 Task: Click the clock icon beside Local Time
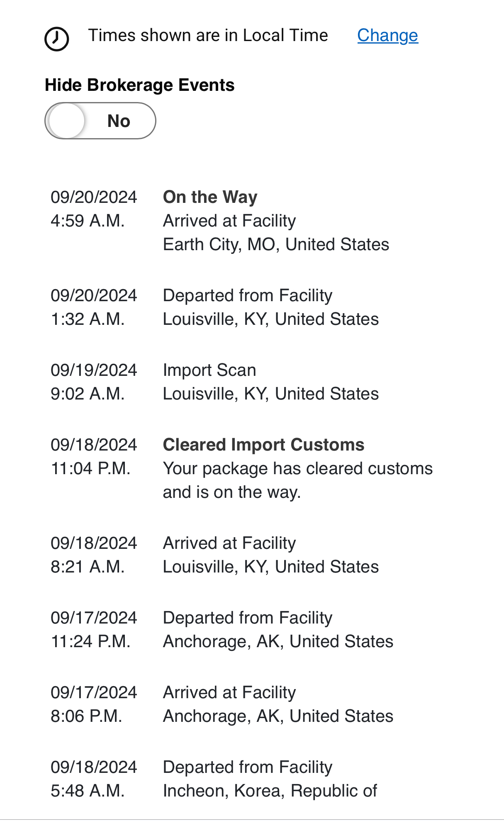click(56, 39)
